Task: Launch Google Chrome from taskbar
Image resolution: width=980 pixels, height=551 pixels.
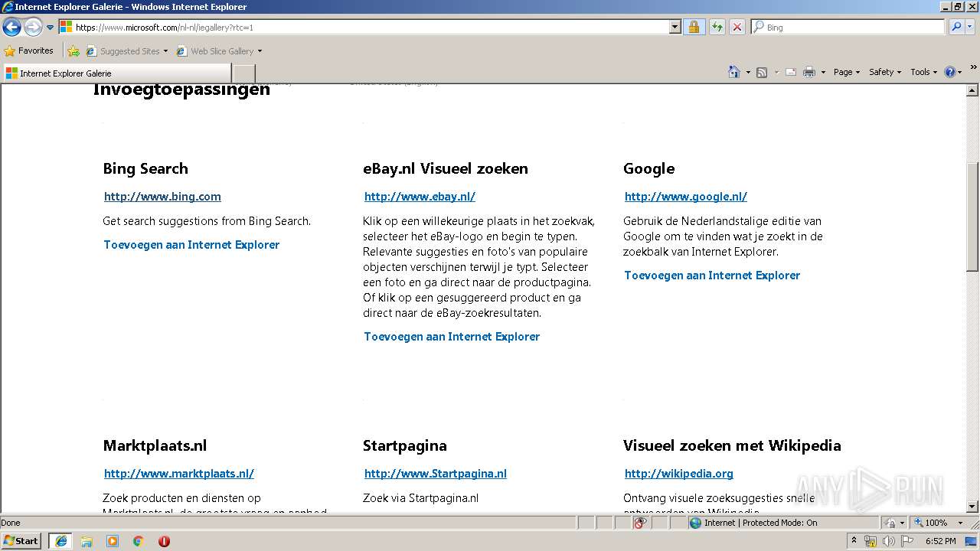Action: pyautogui.click(x=139, y=540)
